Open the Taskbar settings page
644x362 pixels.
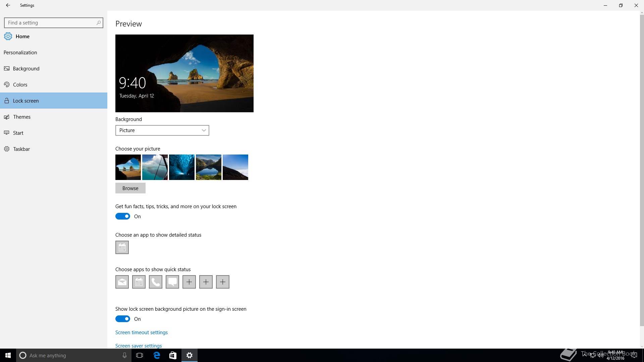pos(54,149)
